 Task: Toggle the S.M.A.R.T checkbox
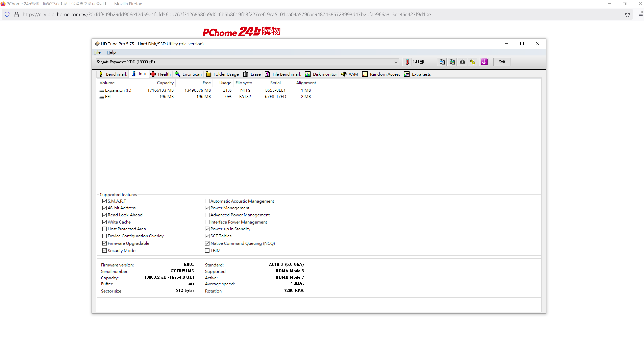pyautogui.click(x=105, y=201)
